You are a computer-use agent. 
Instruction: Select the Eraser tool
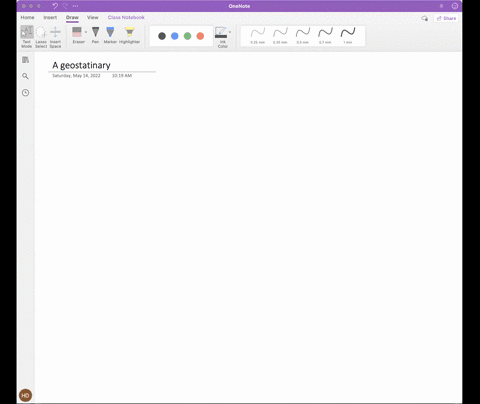(x=77, y=35)
